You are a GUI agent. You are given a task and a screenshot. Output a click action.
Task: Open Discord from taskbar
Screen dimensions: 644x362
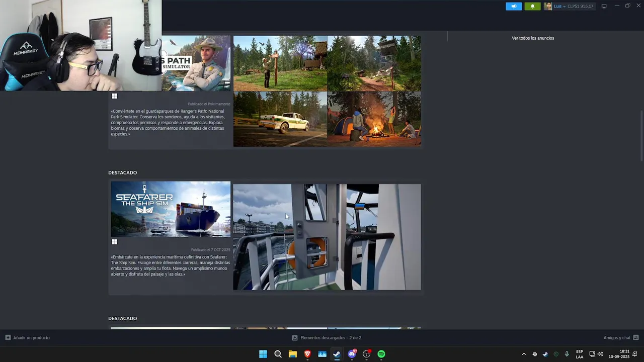352,354
